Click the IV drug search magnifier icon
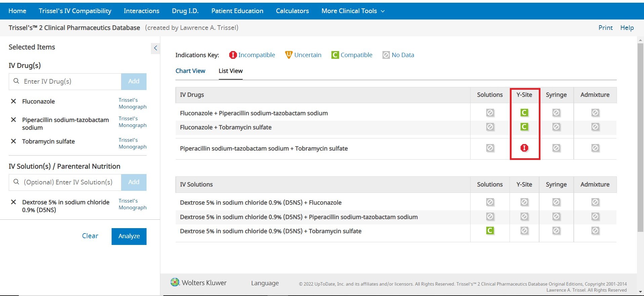 tap(16, 81)
